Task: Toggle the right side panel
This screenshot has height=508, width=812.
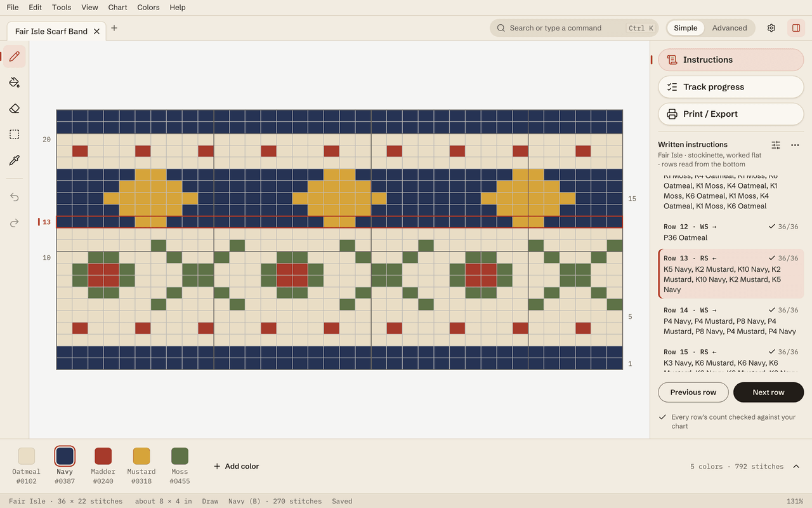Action: point(796,28)
